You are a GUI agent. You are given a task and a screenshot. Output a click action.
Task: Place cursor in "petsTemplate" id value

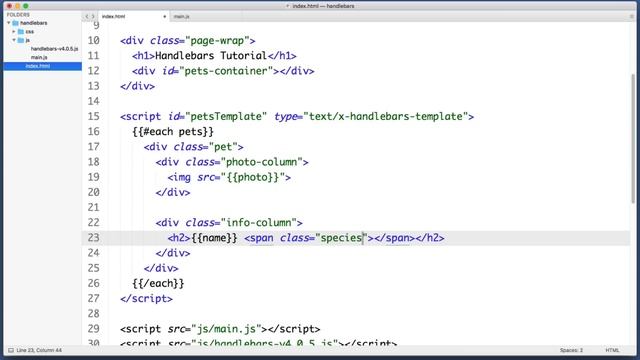(x=226, y=116)
